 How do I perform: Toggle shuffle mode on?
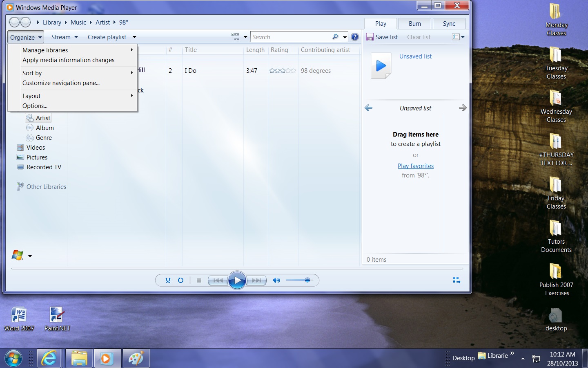(168, 280)
